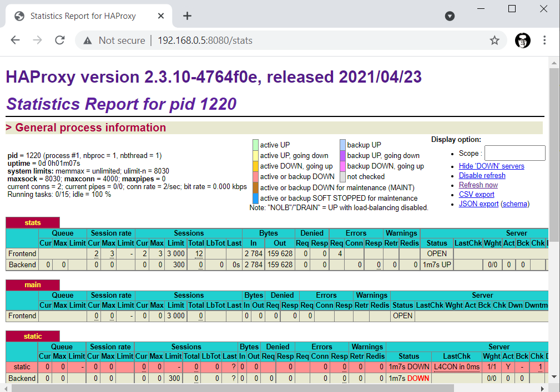Click the MAINT brown legend swatch
The height and width of the screenshot is (392, 560).
point(255,187)
